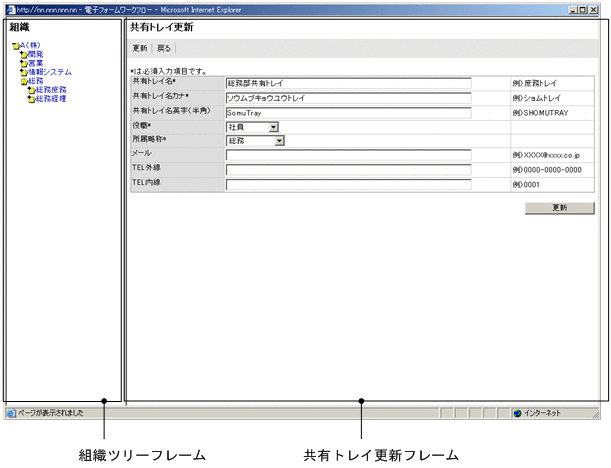
Task: Focus the メール input field
Action: (x=348, y=155)
